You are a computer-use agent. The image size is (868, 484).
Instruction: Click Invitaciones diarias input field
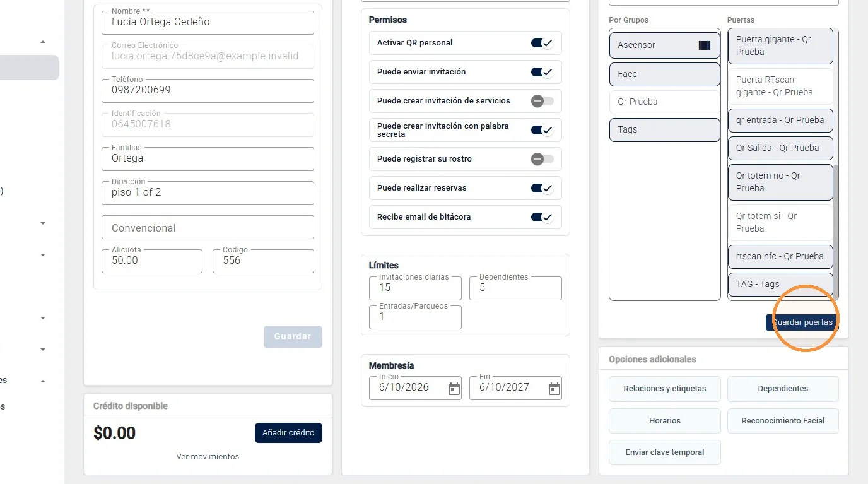pyautogui.click(x=415, y=288)
